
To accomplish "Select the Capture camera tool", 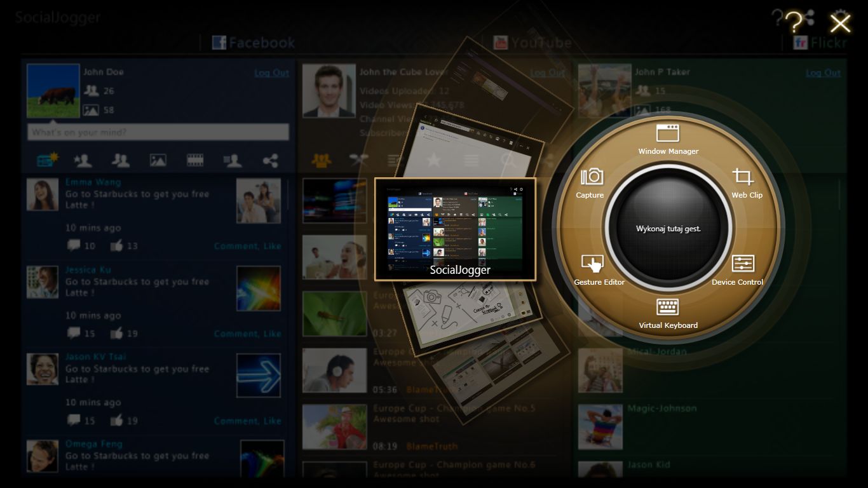I will click(590, 184).
